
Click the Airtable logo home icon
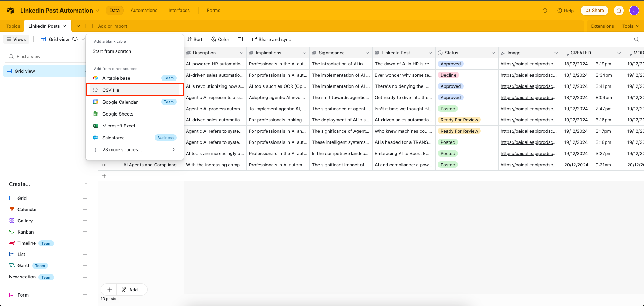click(x=10, y=11)
